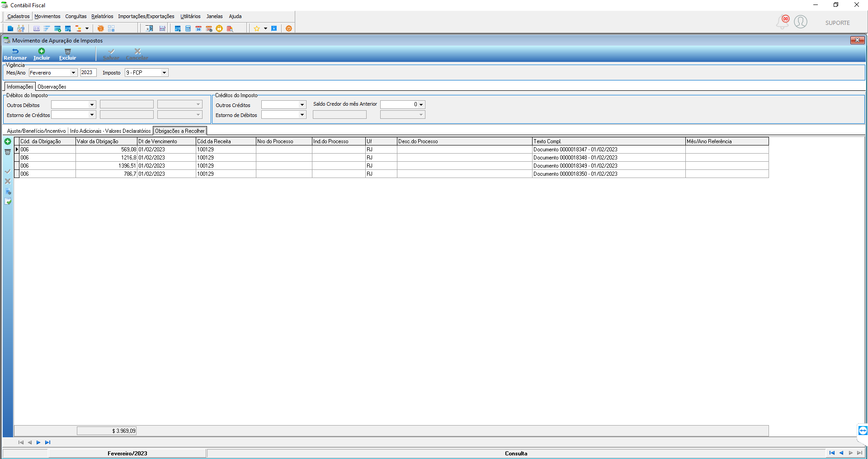The width and height of the screenshot is (868, 459).
Task: Open the Outros Débitos dropdown
Action: click(x=92, y=105)
